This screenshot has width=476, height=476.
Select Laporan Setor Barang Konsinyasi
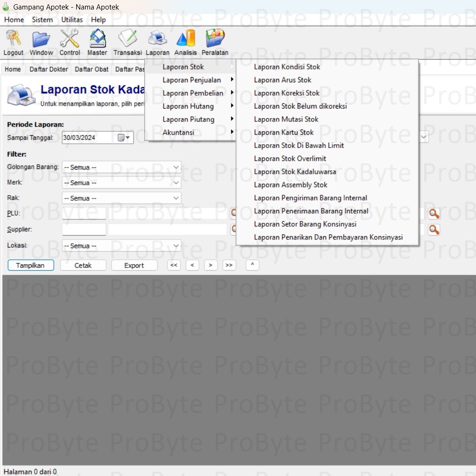[327, 224]
